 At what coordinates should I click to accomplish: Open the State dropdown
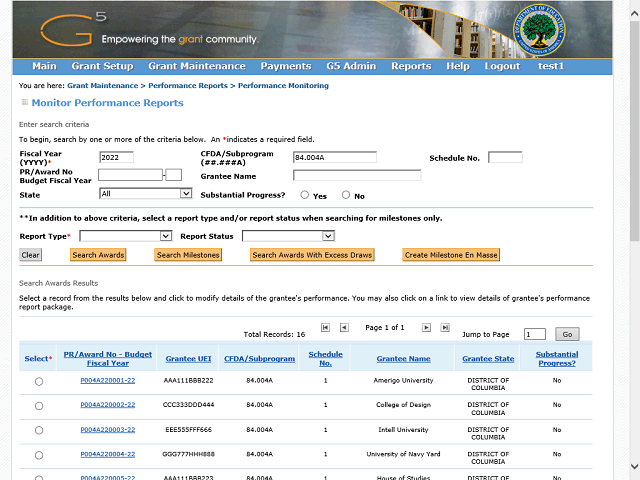[x=146, y=194]
